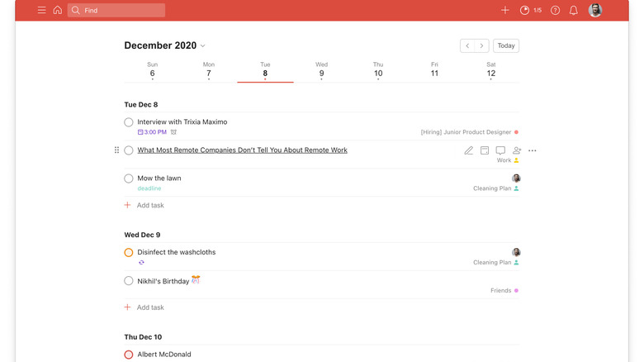Open the user profile avatar
The width and height of the screenshot is (644, 362).
click(595, 10)
